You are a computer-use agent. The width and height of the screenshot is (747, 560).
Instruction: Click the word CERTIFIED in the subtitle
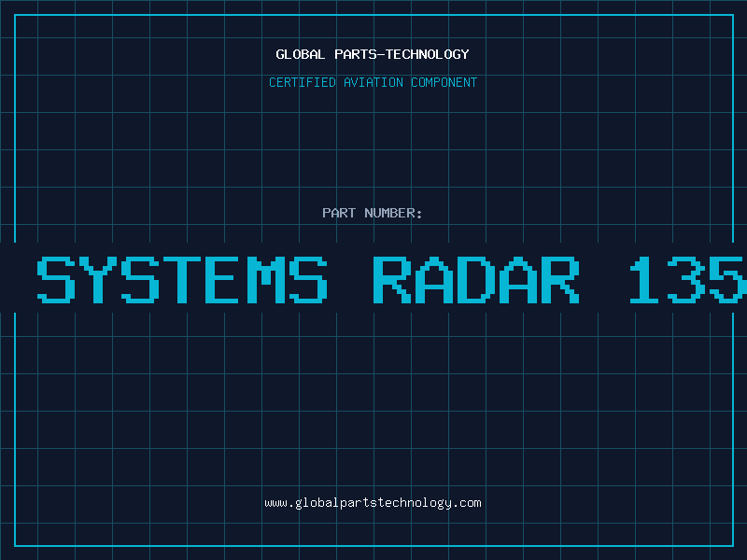[302, 82]
